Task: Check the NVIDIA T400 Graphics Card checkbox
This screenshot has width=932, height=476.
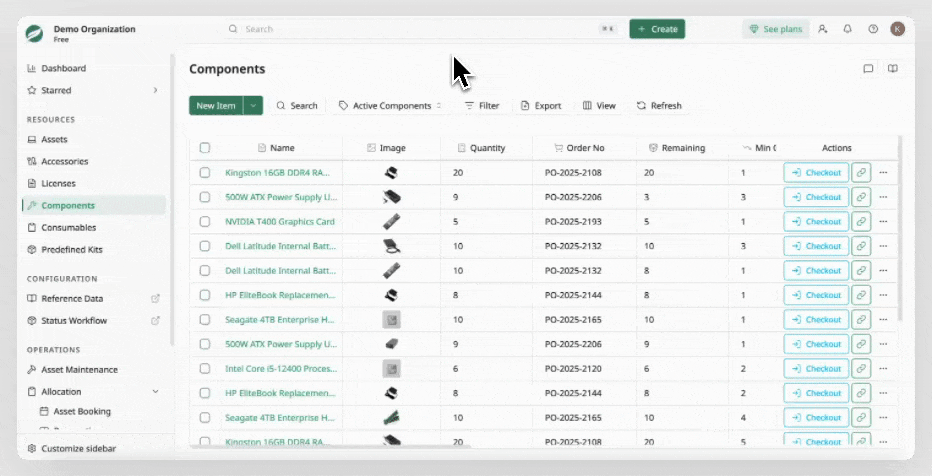Action: (x=204, y=221)
